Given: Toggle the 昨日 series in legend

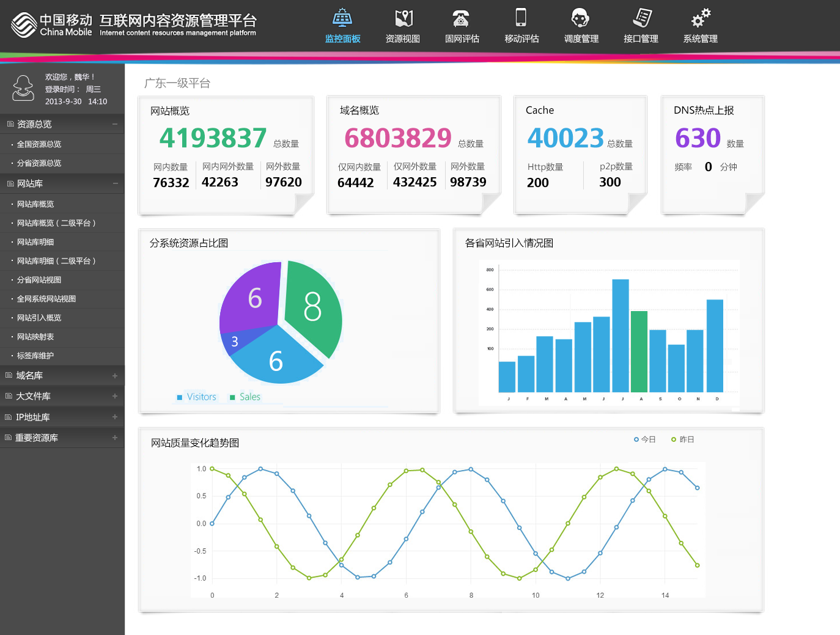Looking at the screenshot, I should click(682, 439).
